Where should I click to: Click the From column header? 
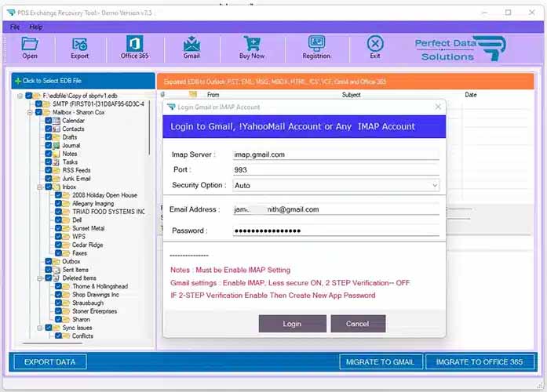click(213, 95)
